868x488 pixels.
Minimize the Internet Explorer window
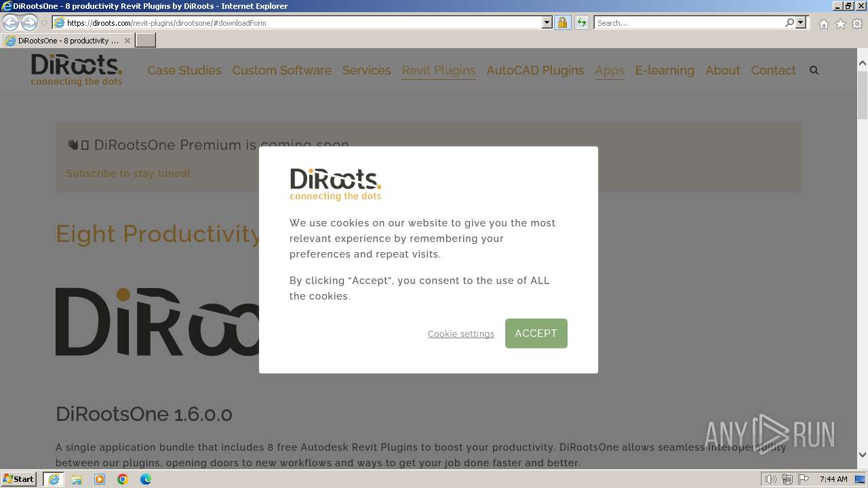[x=837, y=6]
